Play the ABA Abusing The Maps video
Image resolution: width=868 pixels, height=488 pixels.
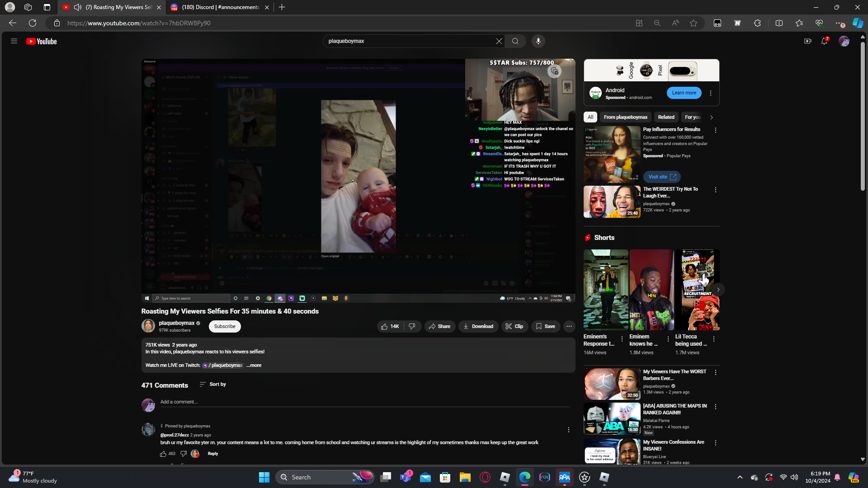point(612,419)
